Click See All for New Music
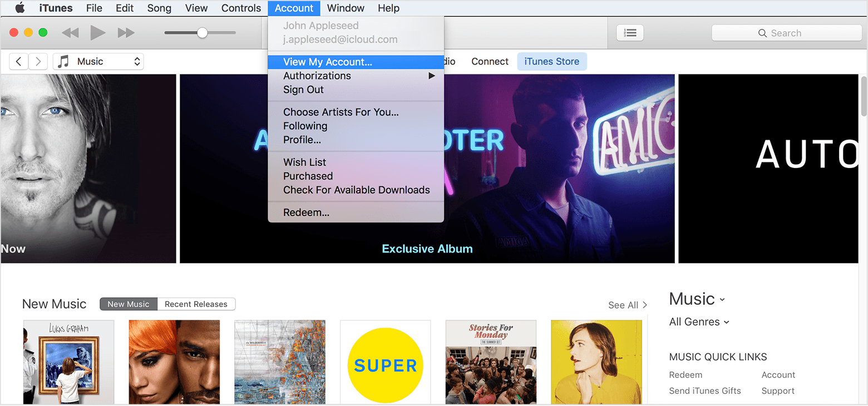Image resolution: width=868 pixels, height=406 pixels. 628,305
